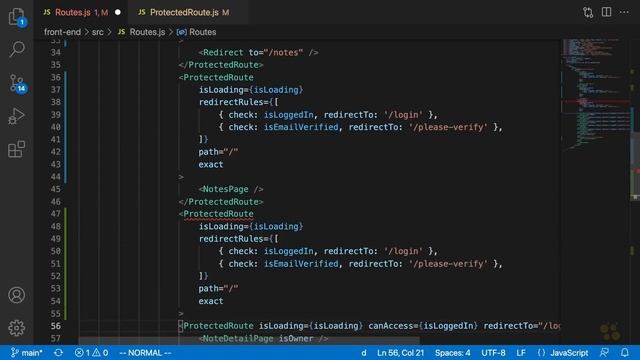Click the word exact on line 43
Image resolution: width=640 pixels, height=360 pixels.
[211, 164]
